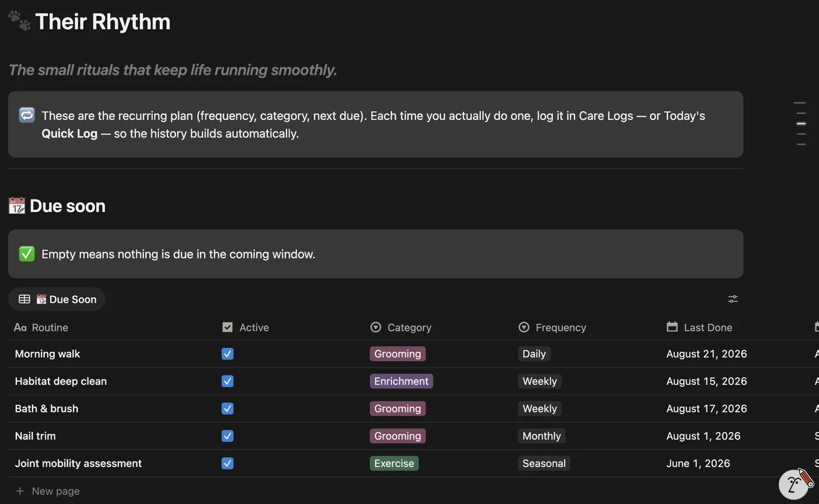Open the Frequency column header menu
The height and width of the screenshot is (504, 819).
(x=553, y=327)
